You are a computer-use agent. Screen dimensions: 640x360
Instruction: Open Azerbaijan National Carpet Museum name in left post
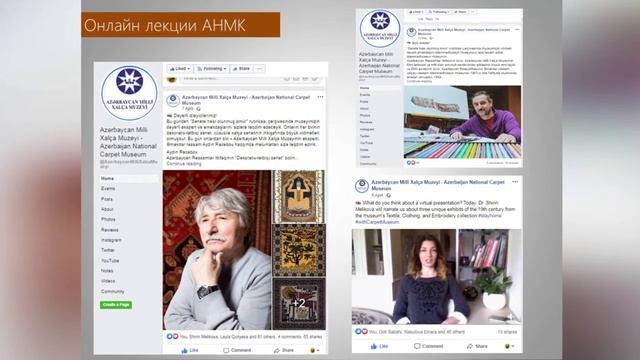[246, 100]
